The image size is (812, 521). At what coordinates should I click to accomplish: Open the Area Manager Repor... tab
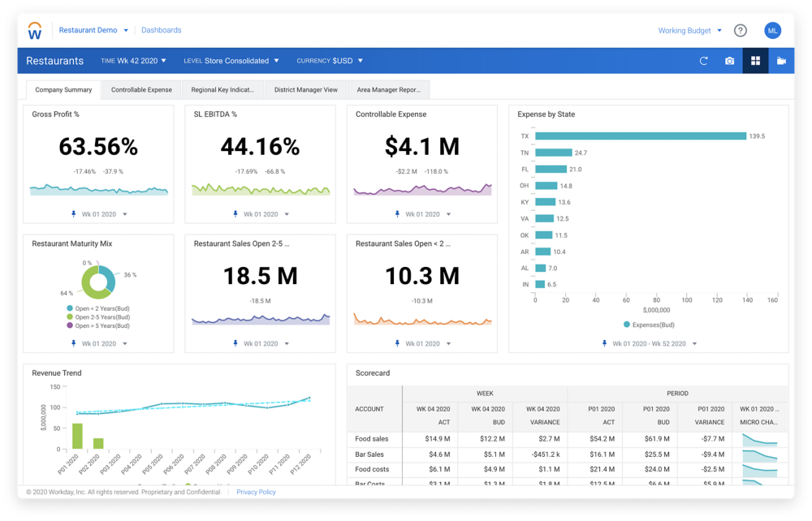389,89
